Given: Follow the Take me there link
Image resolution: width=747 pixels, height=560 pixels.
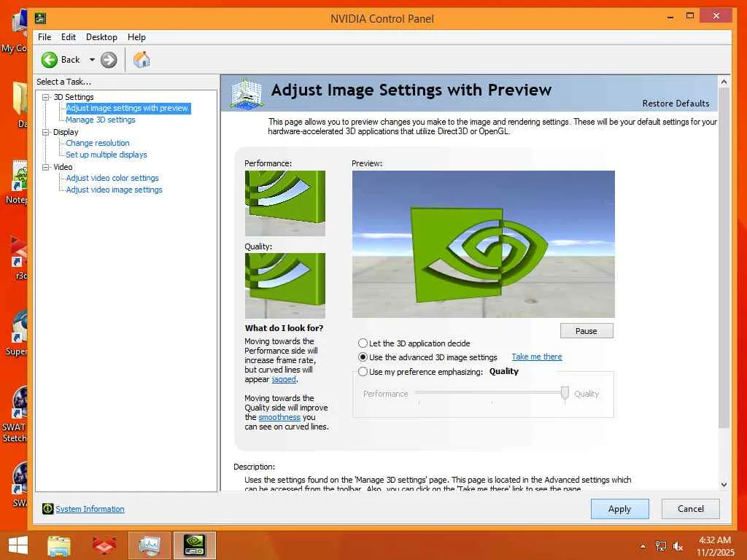Looking at the screenshot, I should (x=537, y=357).
